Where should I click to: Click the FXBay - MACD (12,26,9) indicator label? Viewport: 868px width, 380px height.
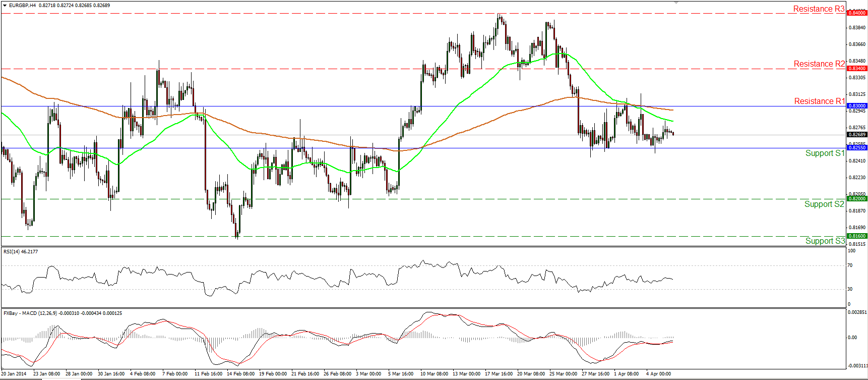click(x=63, y=313)
